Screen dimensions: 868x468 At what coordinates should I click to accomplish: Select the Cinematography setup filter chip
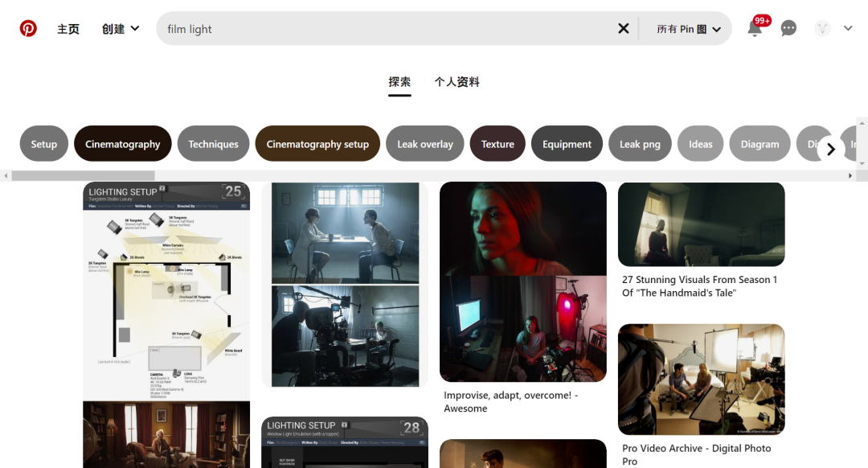click(317, 144)
